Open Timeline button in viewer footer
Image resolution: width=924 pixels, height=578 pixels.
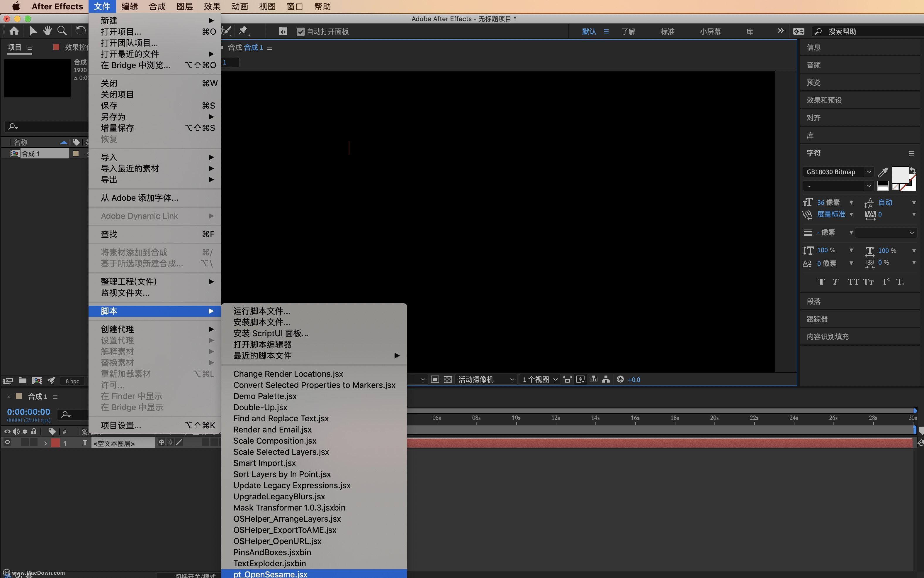593,379
